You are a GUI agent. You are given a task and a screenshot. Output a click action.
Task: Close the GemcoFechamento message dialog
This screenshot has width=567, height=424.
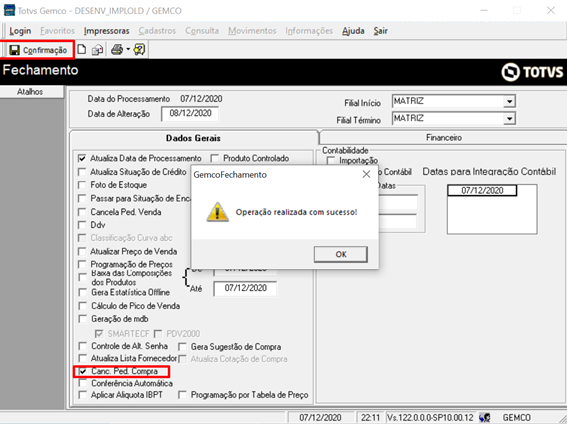tap(366, 175)
